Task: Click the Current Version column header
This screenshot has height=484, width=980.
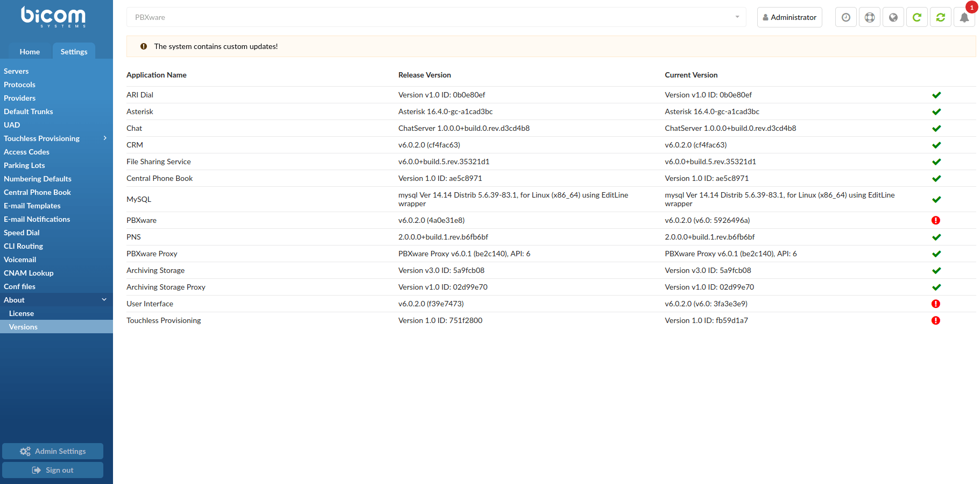Action: 691,75
